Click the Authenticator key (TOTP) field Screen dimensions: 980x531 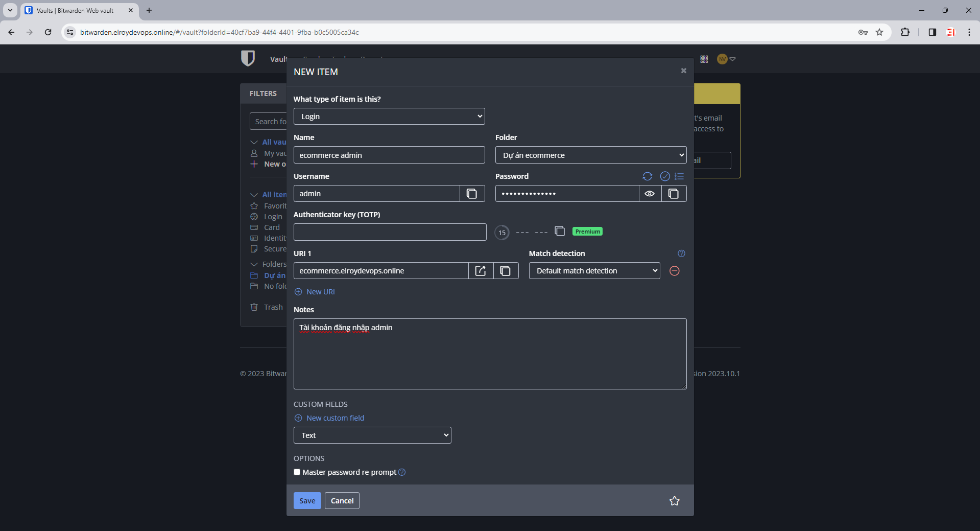pyautogui.click(x=390, y=232)
